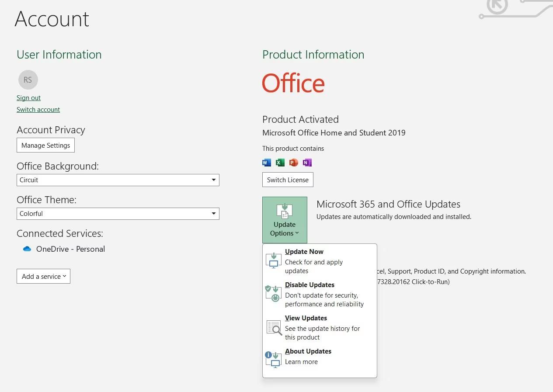Open the Office Theme dropdown
Screen dimensions: 553x392
click(x=118, y=214)
